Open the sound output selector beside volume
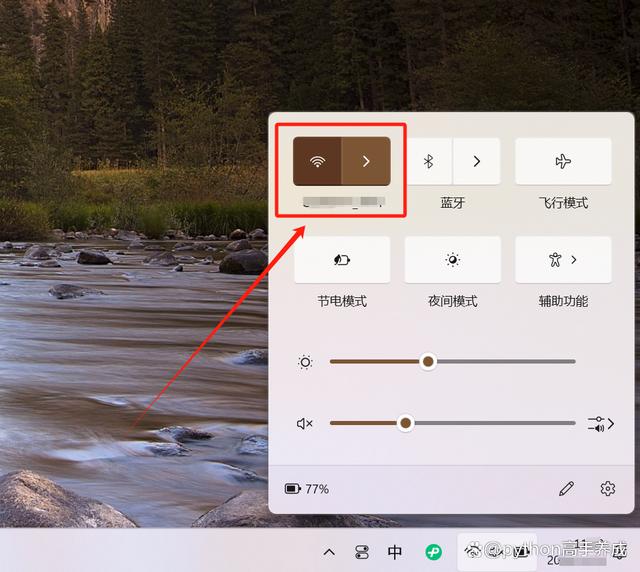 coord(601,424)
